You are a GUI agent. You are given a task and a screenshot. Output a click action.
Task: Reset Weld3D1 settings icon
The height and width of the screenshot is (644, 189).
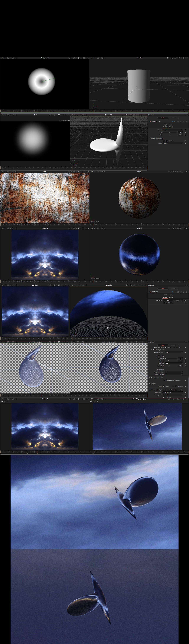point(186,292)
